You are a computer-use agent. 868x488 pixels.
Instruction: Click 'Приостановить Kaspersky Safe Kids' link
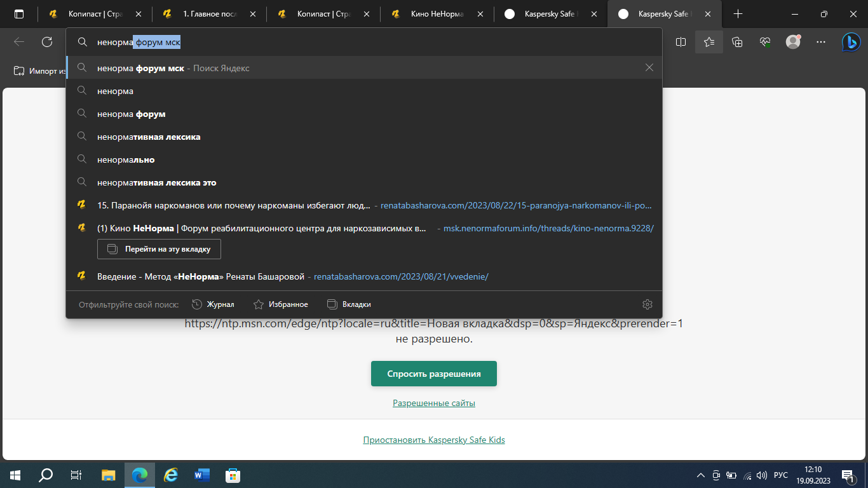point(434,440)
